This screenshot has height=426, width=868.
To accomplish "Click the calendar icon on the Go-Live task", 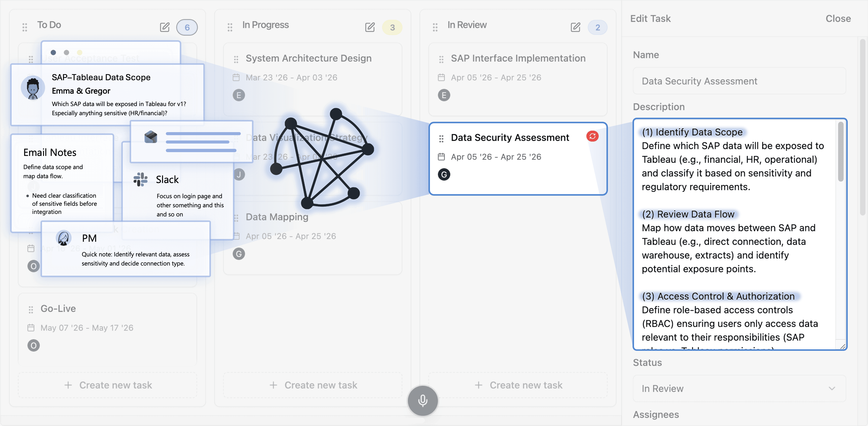I will (x=31, y=327).
